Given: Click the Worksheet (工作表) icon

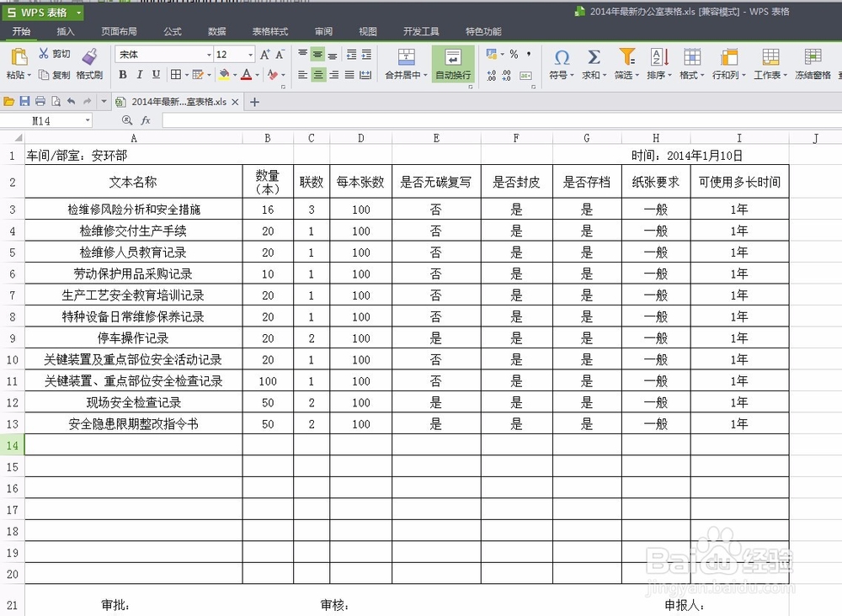Looking at the screenshot, I should 770,57.
